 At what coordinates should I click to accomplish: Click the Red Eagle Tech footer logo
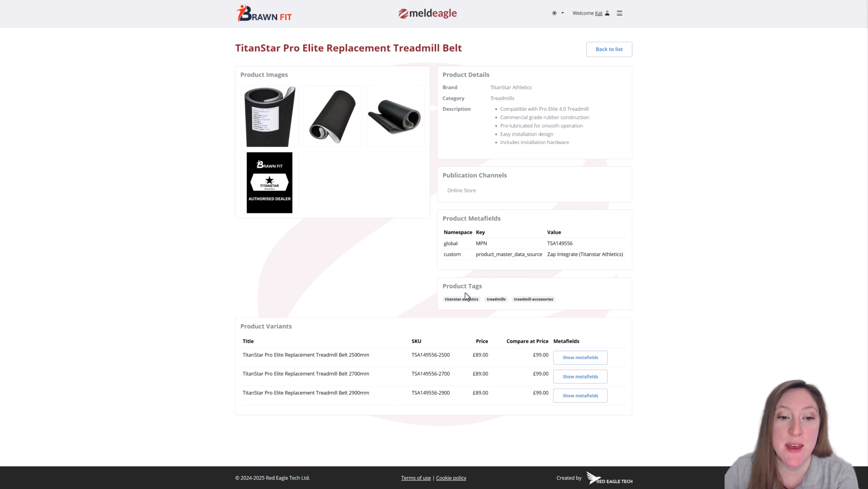(609, 478)
